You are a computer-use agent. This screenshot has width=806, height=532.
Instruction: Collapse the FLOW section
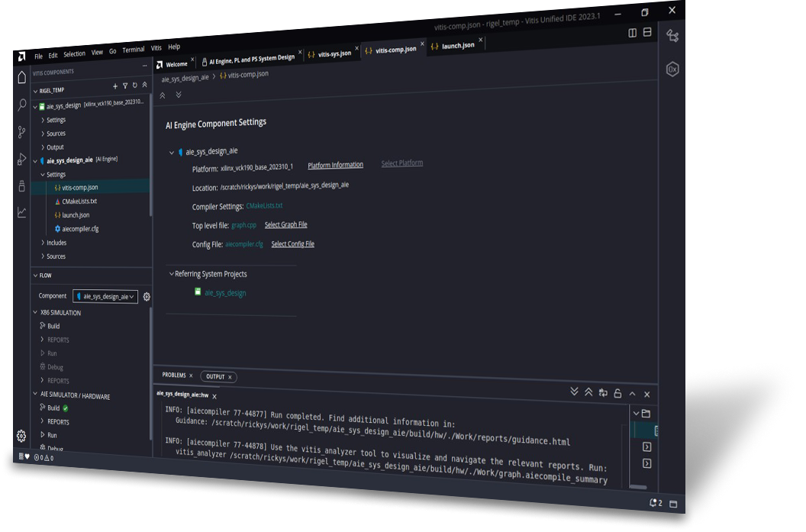35,276
